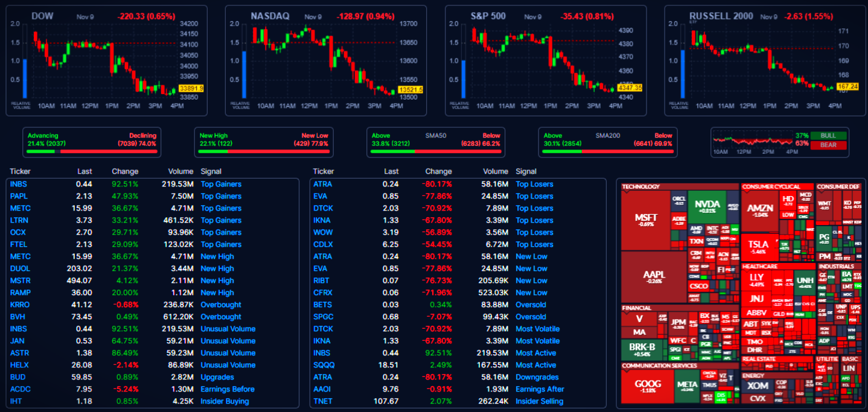Open the Insider Buying signal link
This screenshot has width=868, height=412.
point(225,401)
